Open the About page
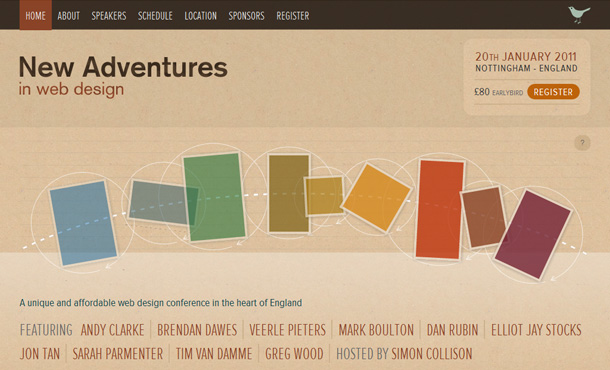610x370 pixels. 68,16
